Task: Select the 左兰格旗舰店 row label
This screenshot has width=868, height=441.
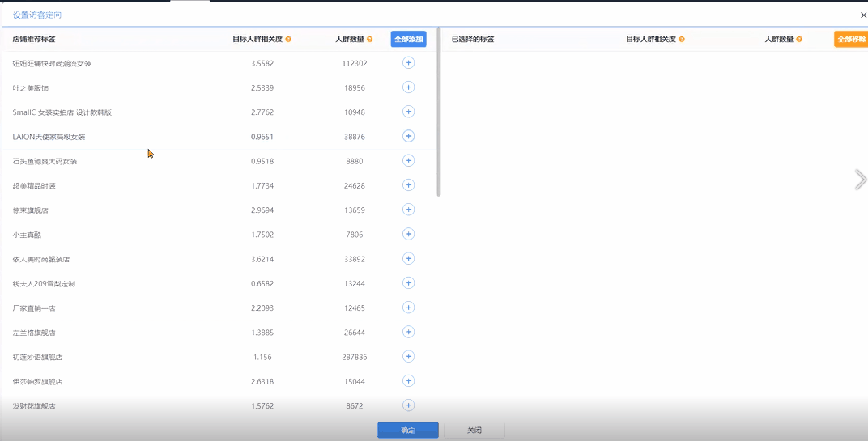Action: [x=34, y=333]
